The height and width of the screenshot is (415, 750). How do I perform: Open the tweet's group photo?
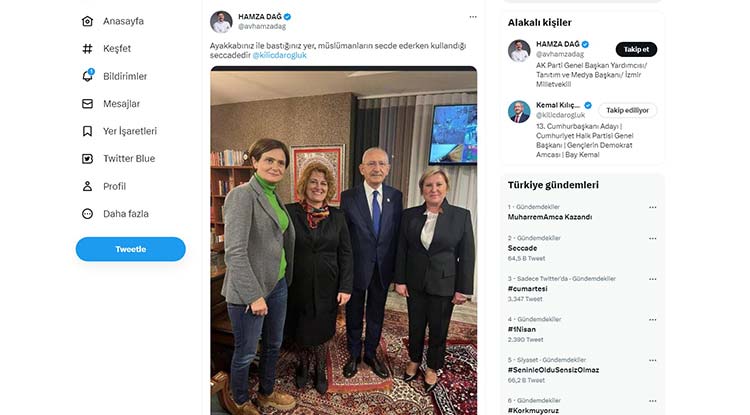343,240
